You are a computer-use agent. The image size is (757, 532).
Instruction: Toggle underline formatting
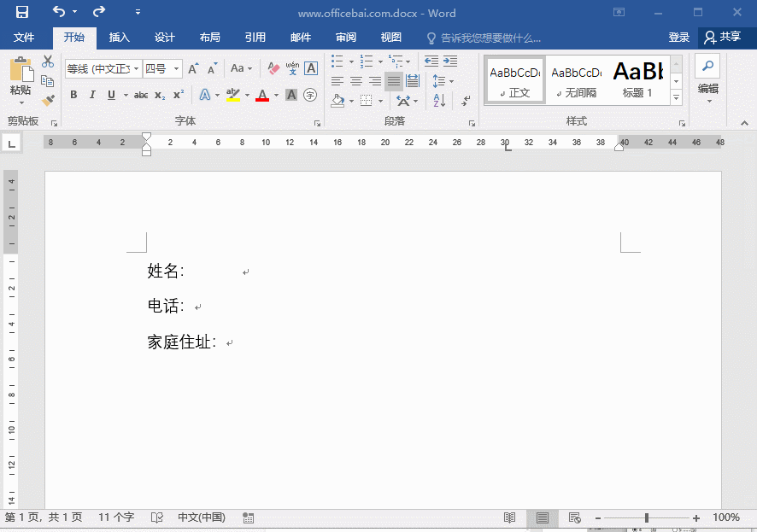pos(112,95)
